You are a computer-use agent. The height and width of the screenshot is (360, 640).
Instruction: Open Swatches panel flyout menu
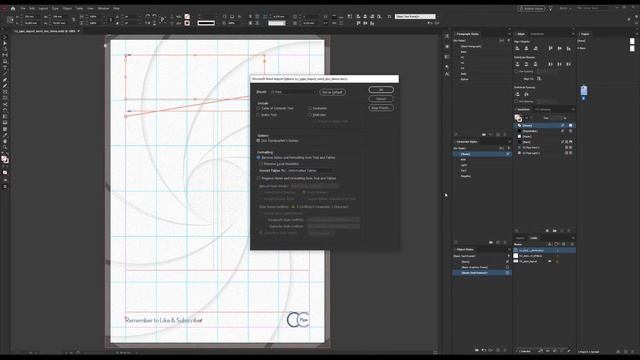573,109
